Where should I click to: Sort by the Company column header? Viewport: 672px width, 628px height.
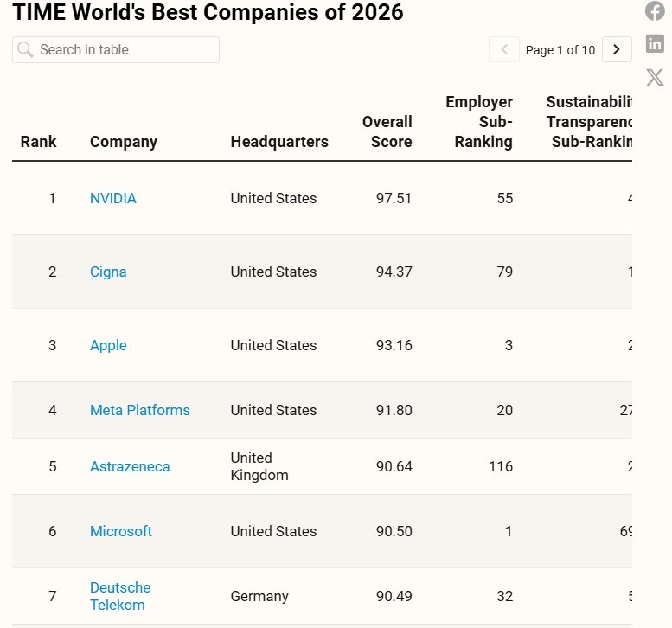124,142
